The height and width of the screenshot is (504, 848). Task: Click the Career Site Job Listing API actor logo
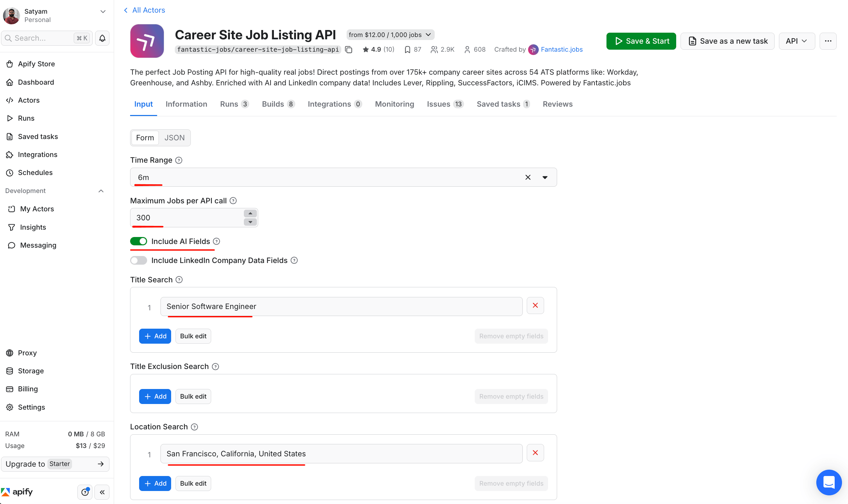tap(147, 41)
